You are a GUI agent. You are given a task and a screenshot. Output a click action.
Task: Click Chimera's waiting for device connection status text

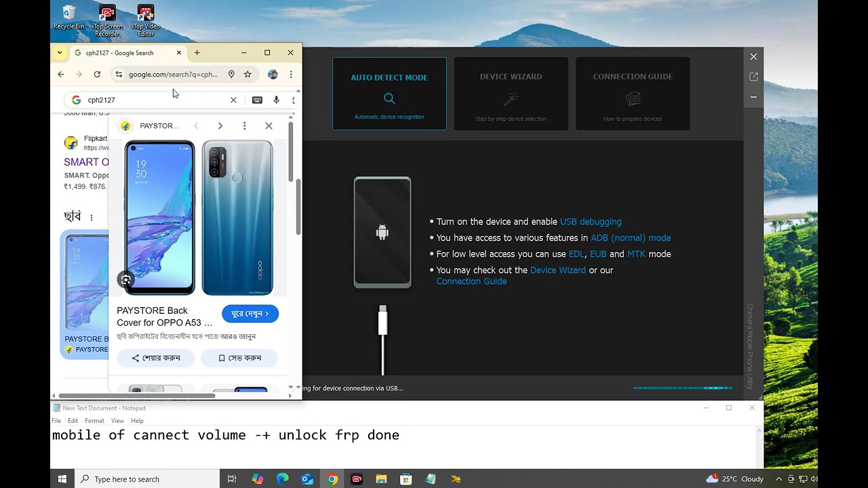point(353,388)
